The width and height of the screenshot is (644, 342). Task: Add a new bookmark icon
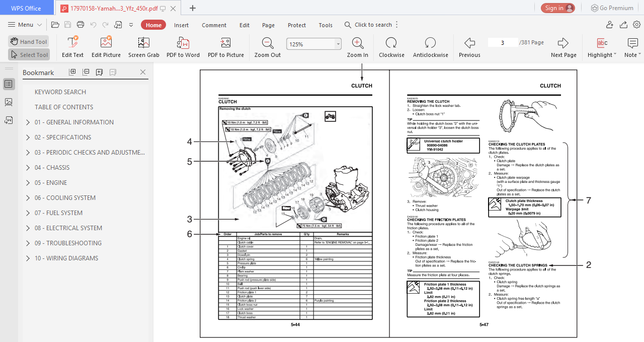click(100, 72)
